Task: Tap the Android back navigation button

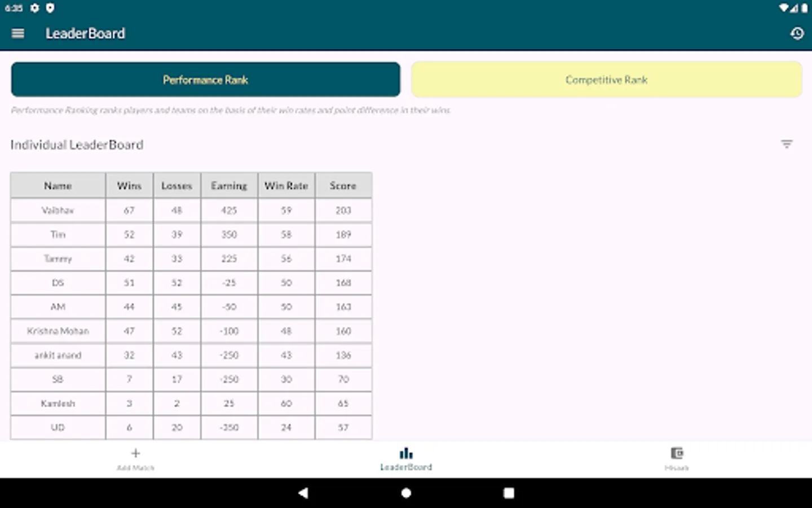Action: pyautogui.click(x=303, y=492)
